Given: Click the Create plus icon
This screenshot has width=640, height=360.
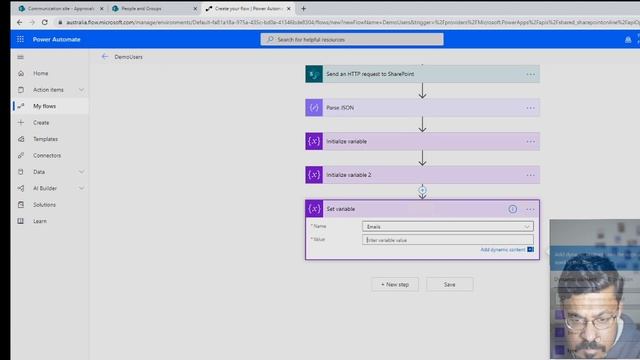Looking at the screenshot, I should point(21,122).
